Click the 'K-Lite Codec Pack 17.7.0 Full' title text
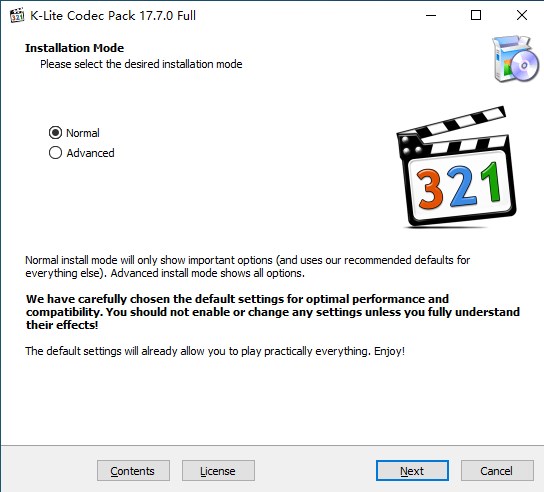 coord(113,16)
